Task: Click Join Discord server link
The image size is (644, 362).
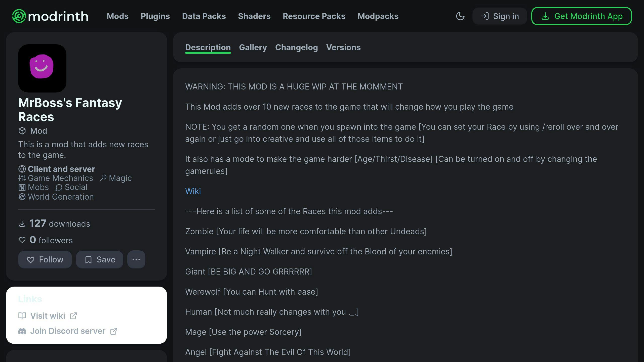Action: tap(68, 331)
